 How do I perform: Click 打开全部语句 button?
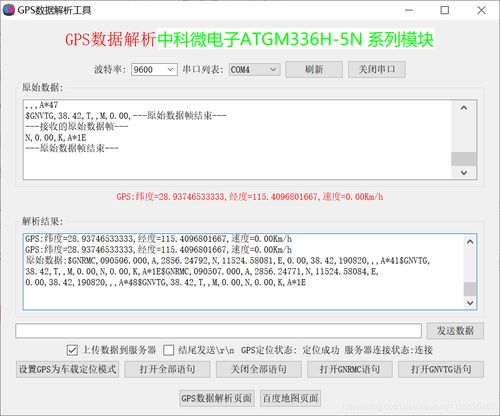167,369
